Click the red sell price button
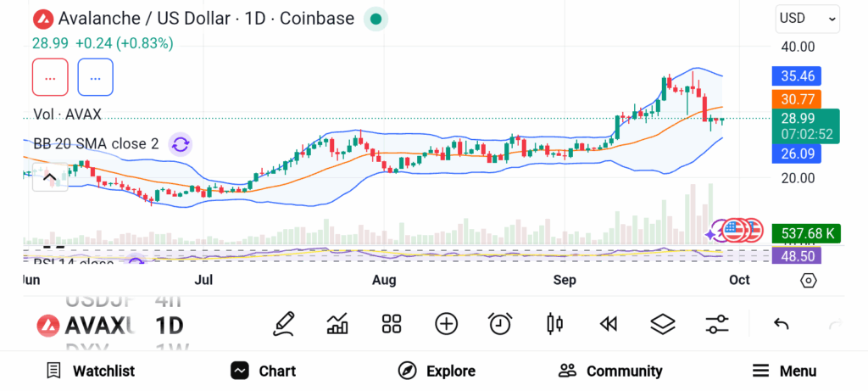This screenshot has height=391, width=868. 50,78
